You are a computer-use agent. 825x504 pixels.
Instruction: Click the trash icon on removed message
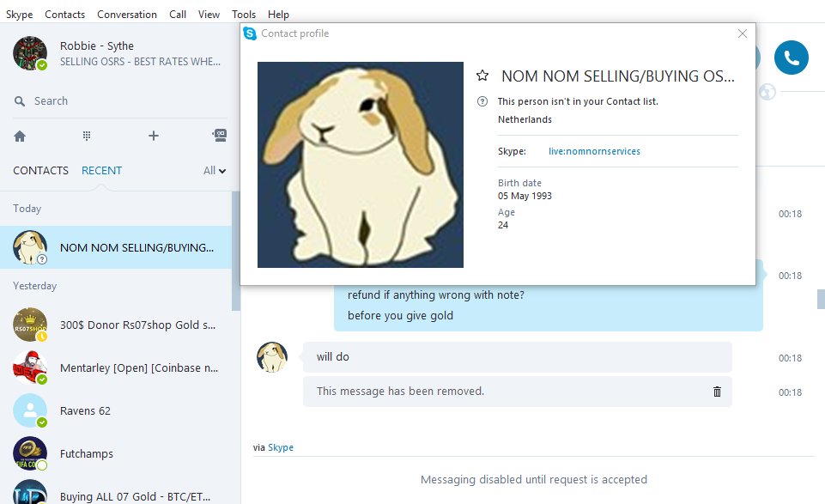(717, 392)
